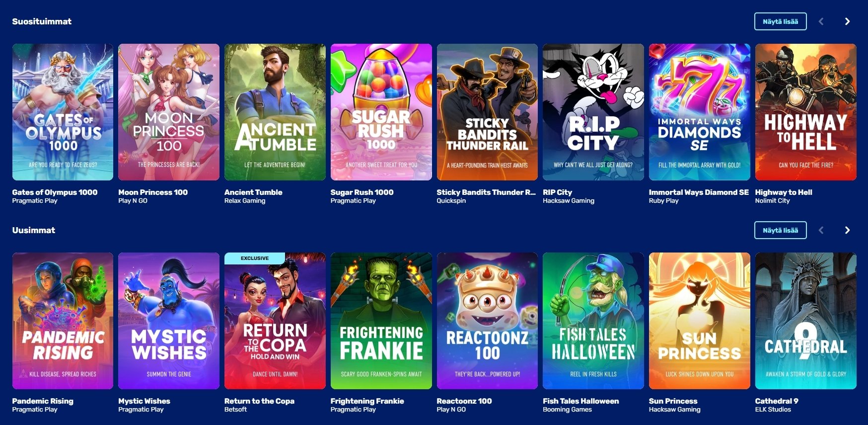Select Sugar Rush 1000 game thumbnail

point(381,112)
